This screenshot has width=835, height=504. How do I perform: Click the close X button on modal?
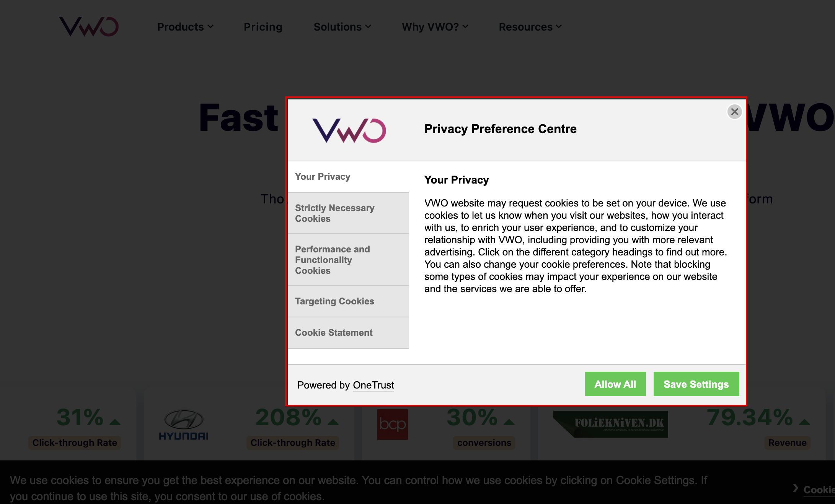[734, 112]
